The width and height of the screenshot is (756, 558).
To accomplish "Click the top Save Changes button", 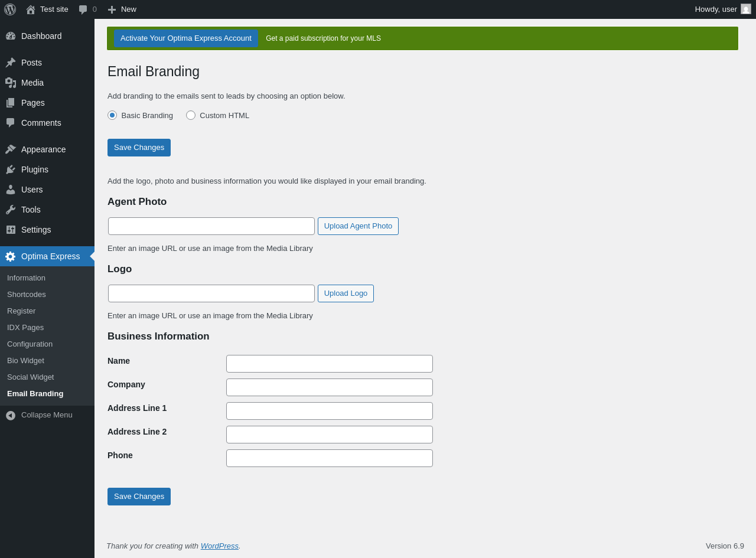I will tap(139, 148).
